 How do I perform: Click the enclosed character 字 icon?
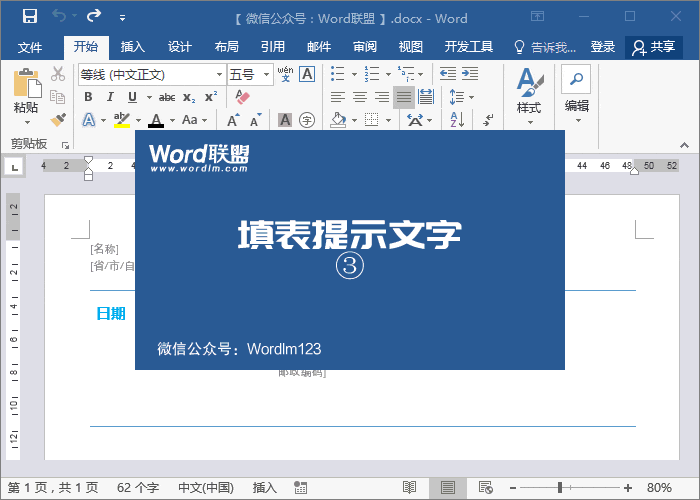(x=307, y=120)
